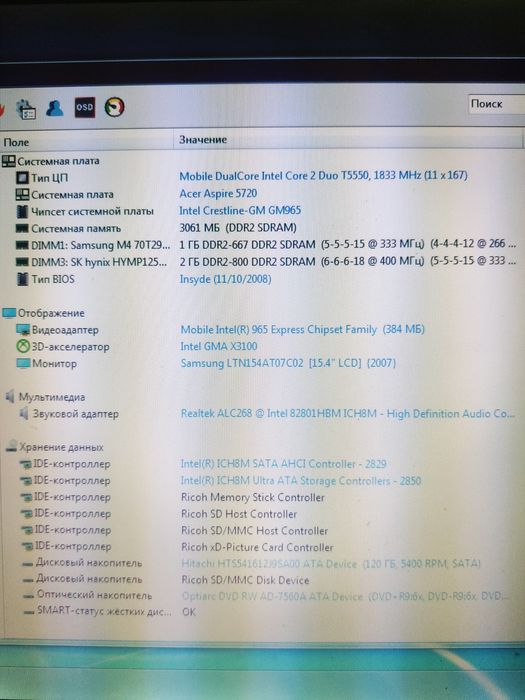This screenshot has height=700, width=525.
Task: Select the Звуковой адаптер field label
Action: click(x=76, y=414)
